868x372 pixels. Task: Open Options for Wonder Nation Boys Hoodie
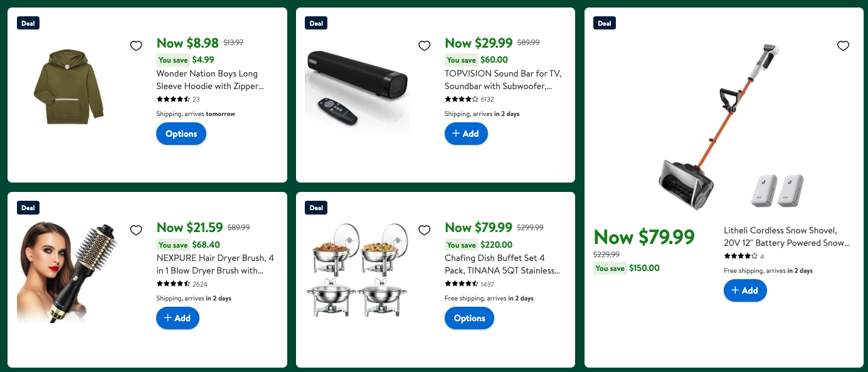tap(181, 134)
